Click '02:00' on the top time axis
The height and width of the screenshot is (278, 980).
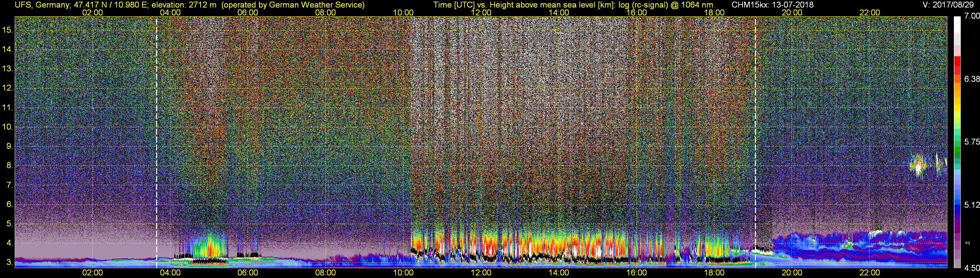(92, 12)
